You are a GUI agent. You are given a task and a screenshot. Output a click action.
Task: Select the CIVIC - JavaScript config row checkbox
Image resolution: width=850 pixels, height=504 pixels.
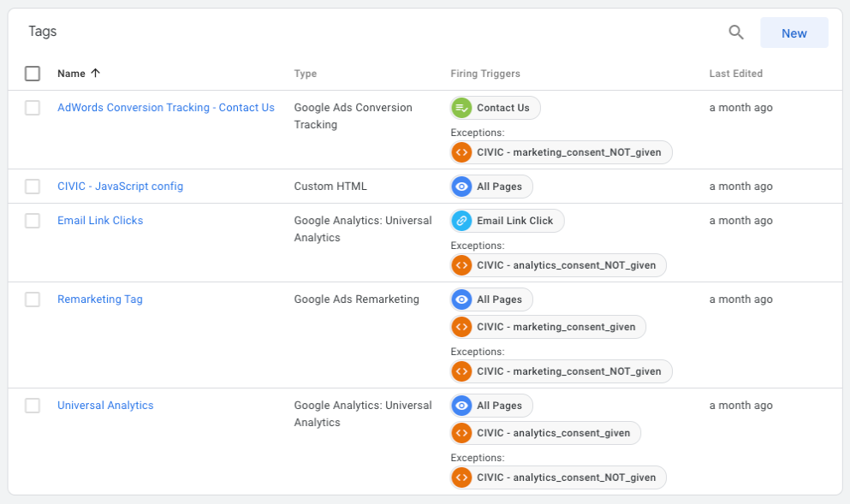(33, 187)
